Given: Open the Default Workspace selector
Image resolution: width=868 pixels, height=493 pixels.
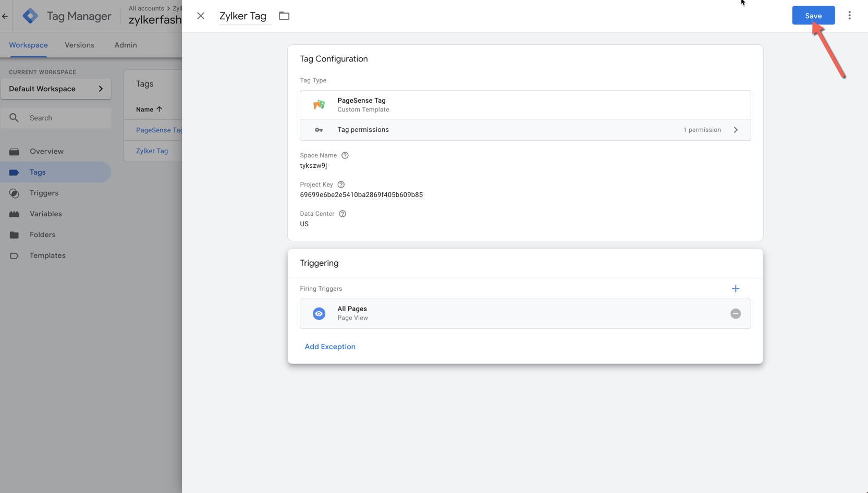Looking at the screenshot, I should tap(56, 89).
